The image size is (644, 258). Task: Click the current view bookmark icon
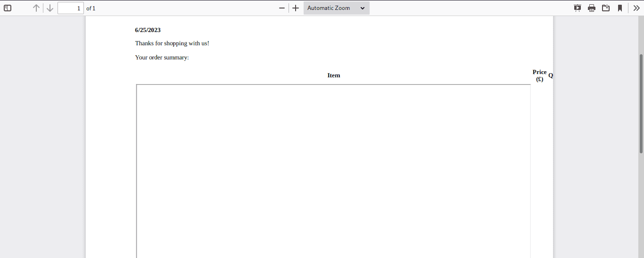620,8
